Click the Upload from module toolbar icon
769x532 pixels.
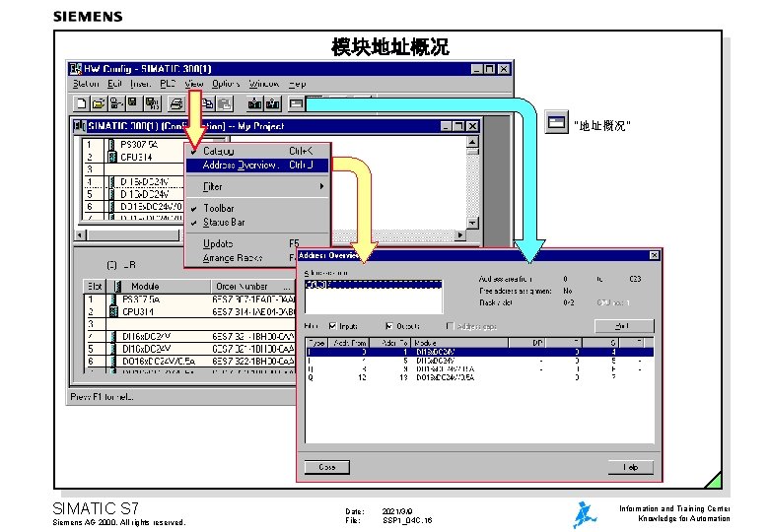tap(273, 103)
